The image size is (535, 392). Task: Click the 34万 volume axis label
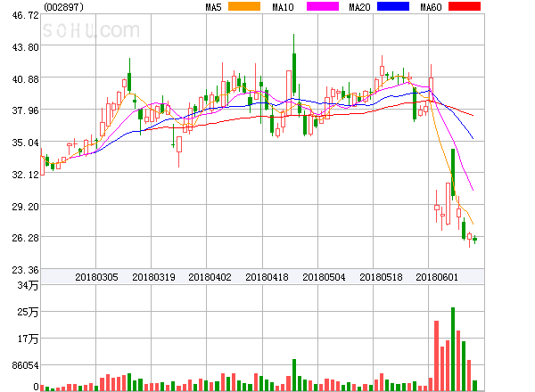pyautogui.click(x=28, y=285)
